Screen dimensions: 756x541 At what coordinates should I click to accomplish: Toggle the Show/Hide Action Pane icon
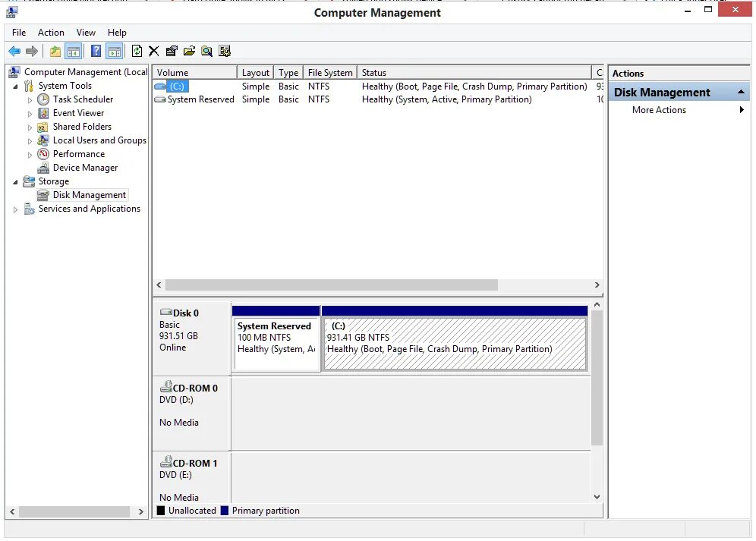[x=115, y=51]
